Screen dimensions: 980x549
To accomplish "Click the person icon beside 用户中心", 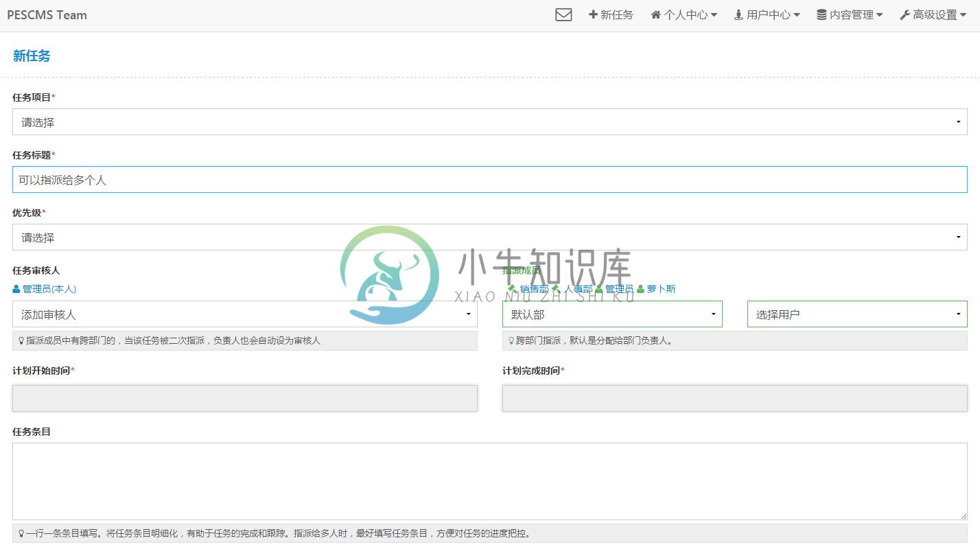I will pyautogui.click(x=738, y=14).
